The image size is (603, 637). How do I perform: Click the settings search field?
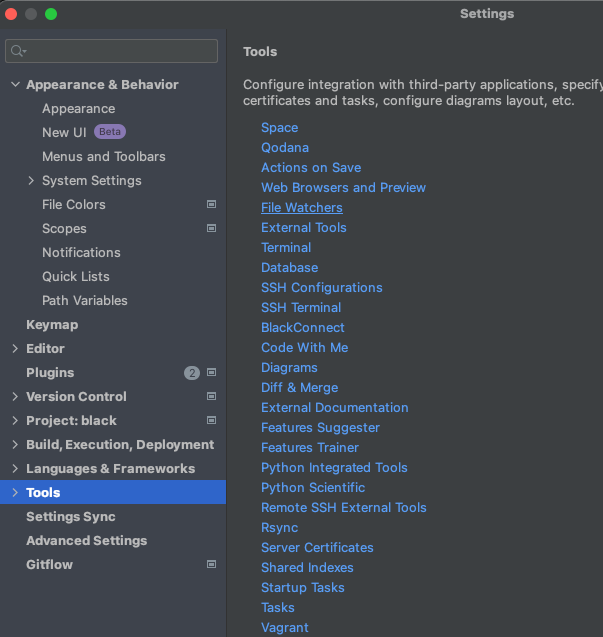(x=120, y=51)
